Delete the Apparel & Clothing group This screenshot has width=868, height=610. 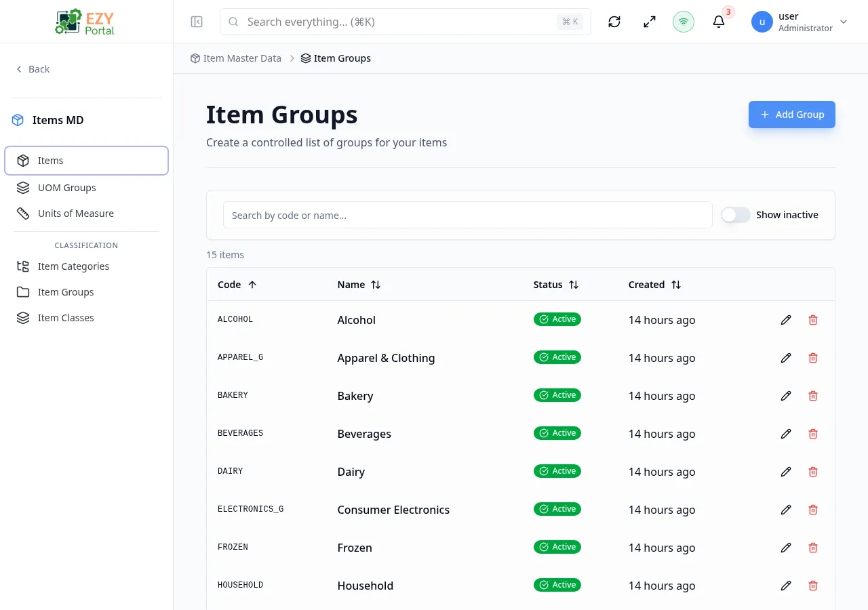(813, 358)
